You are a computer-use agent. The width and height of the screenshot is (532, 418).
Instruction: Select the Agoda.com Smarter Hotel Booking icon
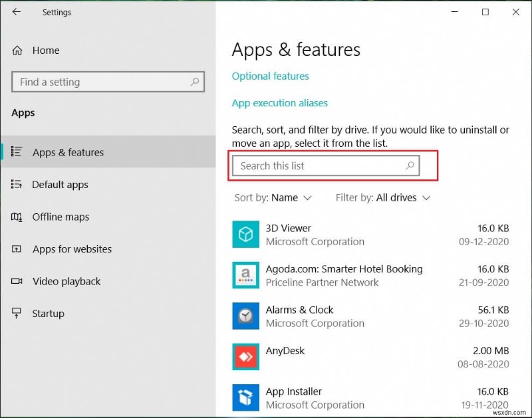pyautogui.click(x=245, y=275)
